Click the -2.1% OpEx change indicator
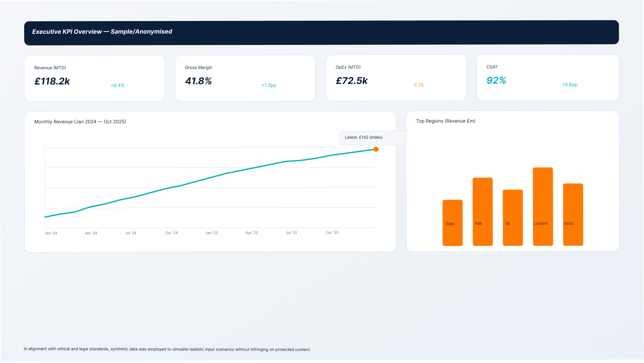This screenshot has width=644, height=363. coord(418,85)
